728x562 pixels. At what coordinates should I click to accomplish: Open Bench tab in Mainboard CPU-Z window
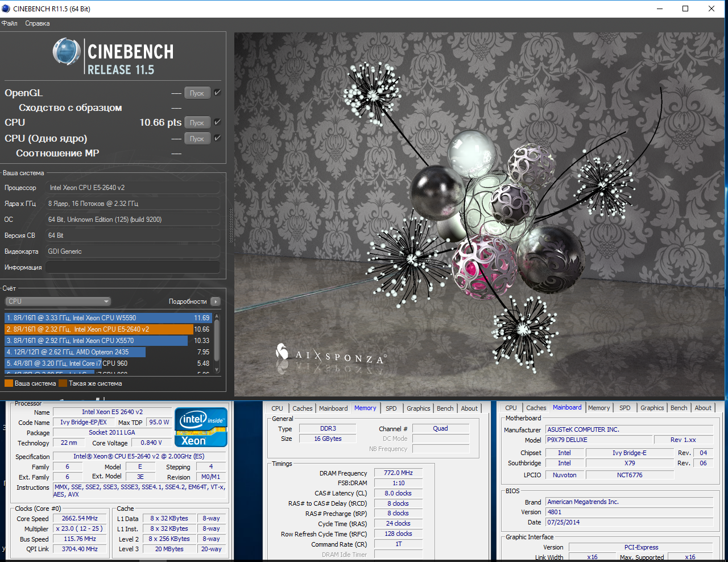coord(679,408)
